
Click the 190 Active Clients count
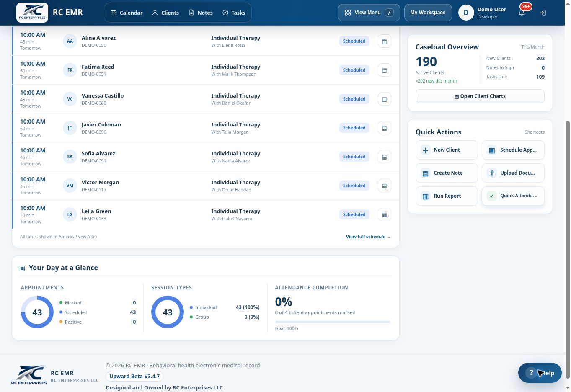pyautogui.click(x=426, y=62)
